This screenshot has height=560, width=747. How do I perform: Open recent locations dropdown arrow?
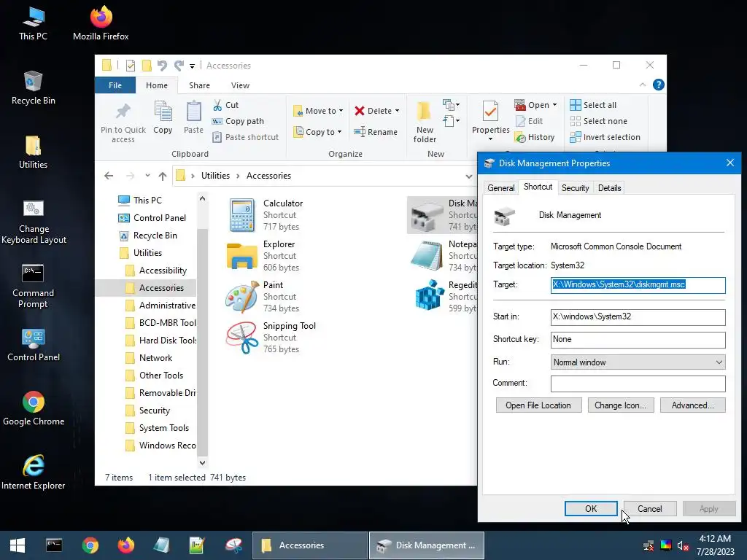coord(147,176)
